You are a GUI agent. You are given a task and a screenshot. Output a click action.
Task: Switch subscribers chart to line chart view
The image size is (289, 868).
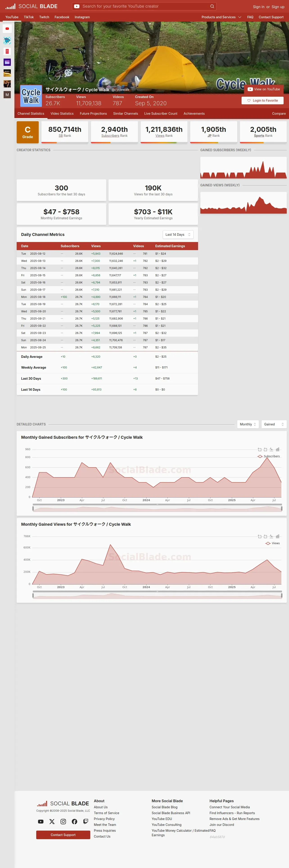click(x=271, y=449)
